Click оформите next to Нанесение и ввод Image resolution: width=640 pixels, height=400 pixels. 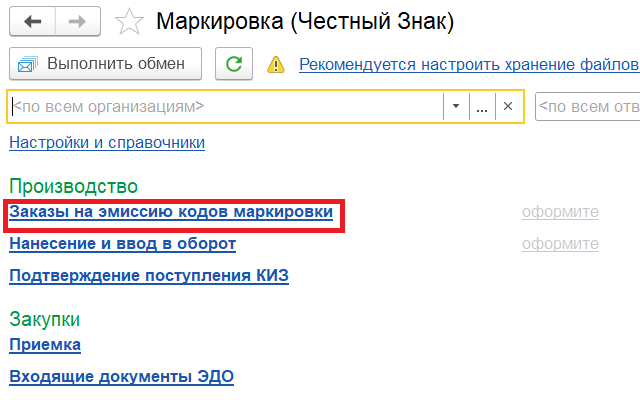(x=560, y=244)
